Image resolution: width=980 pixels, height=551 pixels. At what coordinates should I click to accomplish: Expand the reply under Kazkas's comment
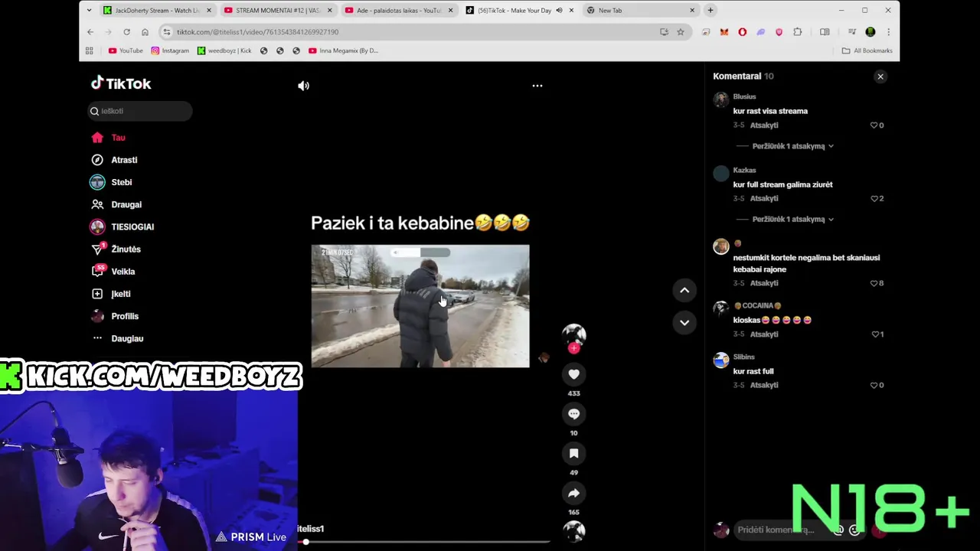pos(793,220)
